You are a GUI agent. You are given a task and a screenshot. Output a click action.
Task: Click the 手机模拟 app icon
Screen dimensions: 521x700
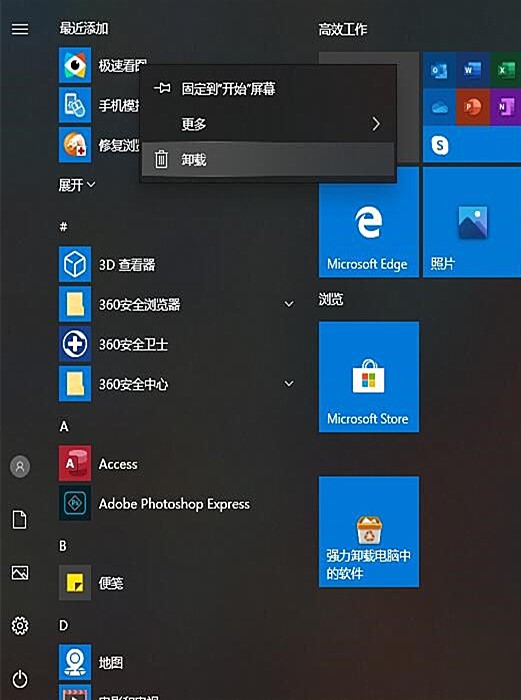click(75, 105)
